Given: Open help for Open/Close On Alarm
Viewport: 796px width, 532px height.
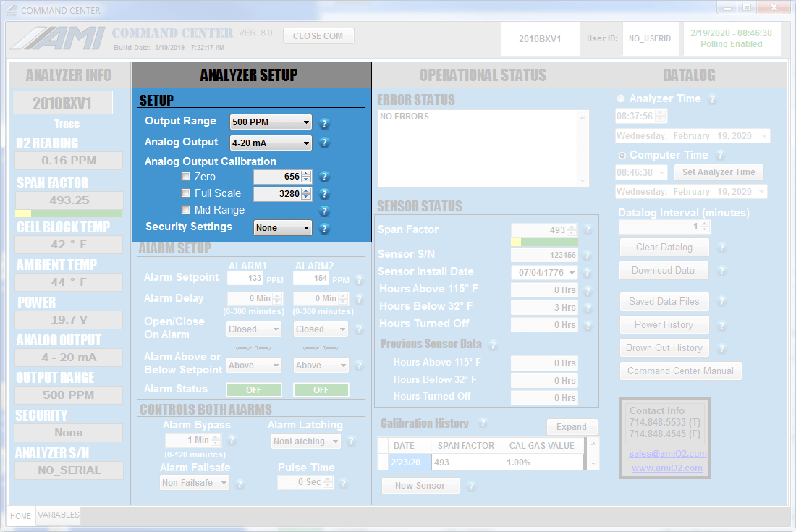Looking at the screenshot, I should coord(359,329).
